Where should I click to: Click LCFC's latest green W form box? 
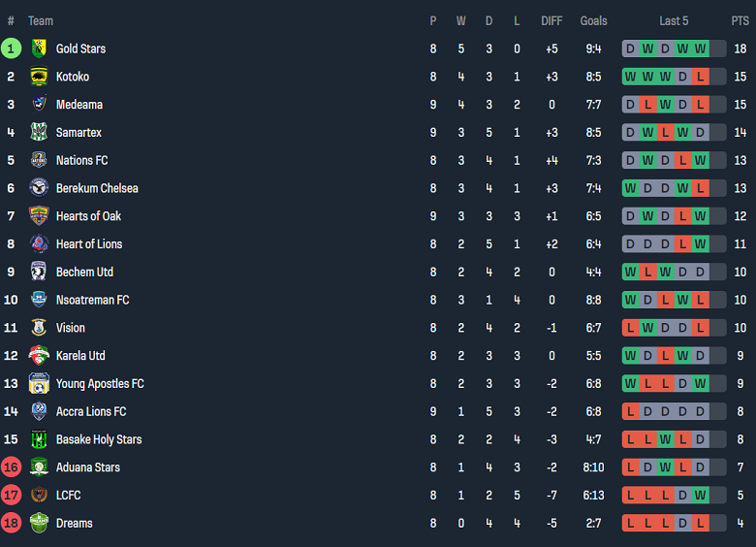(700, 496)
